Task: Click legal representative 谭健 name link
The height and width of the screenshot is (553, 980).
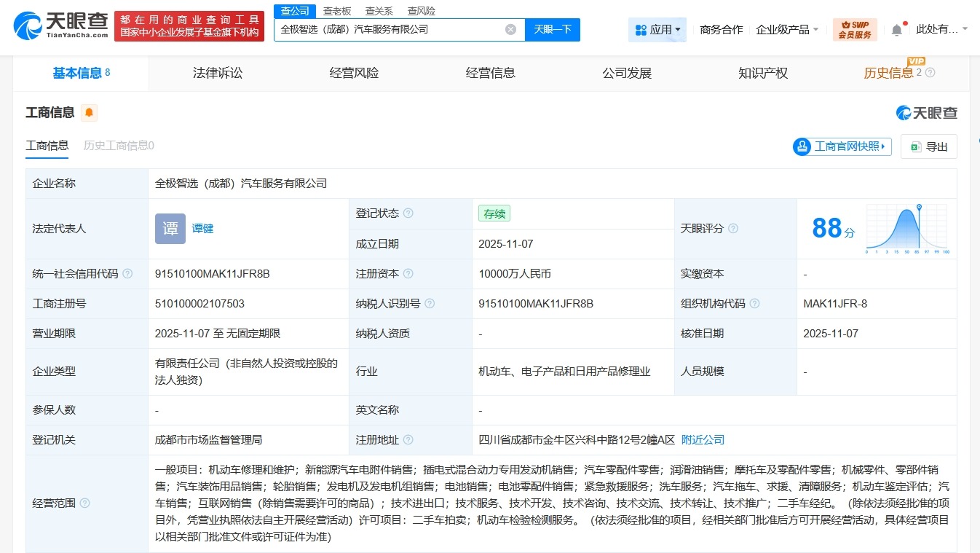Action: coord(202,228)
